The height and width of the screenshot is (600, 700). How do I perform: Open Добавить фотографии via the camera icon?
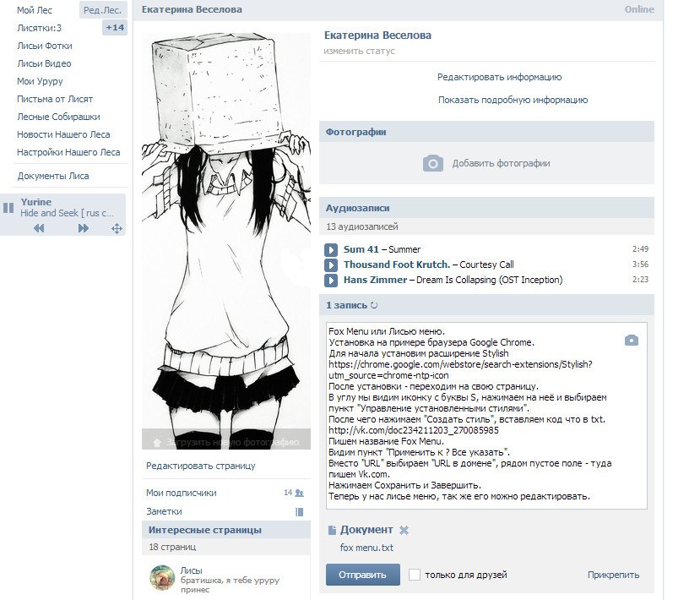coord(433,162)
